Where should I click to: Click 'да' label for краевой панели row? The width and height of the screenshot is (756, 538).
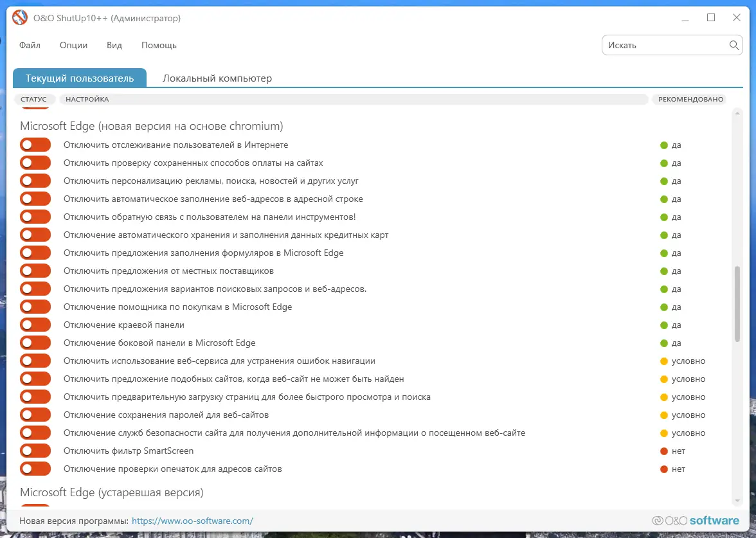[x=676, y=325]
